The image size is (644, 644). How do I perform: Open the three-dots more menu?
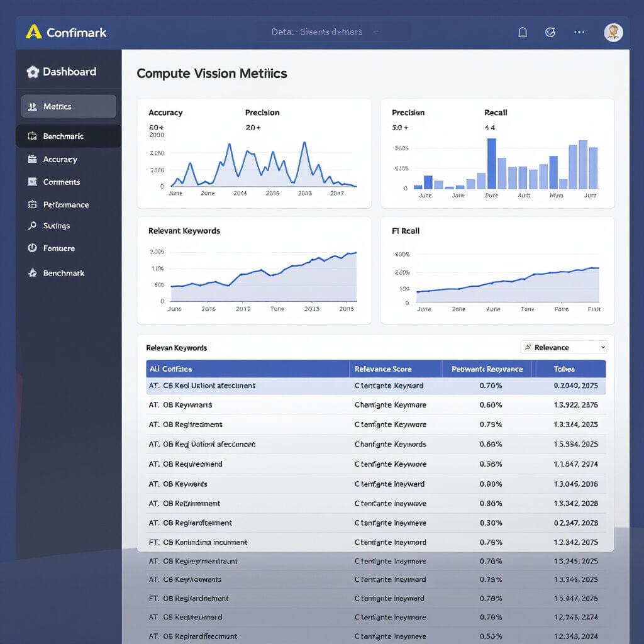579,32
